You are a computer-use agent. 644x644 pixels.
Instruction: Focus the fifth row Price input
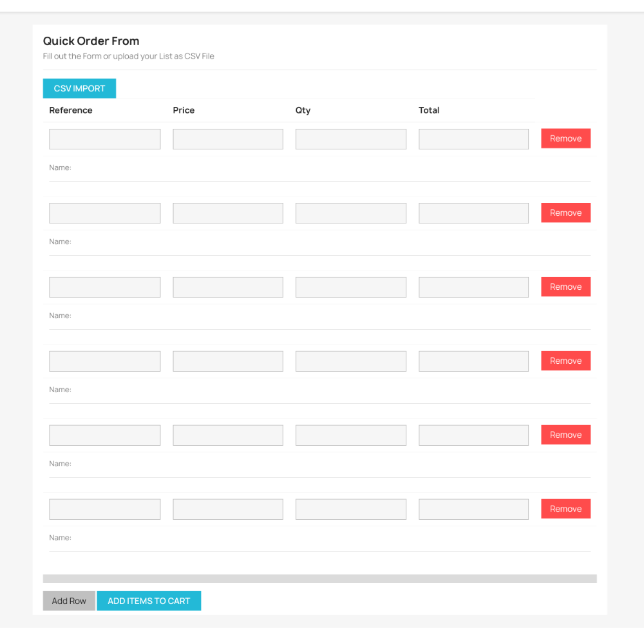point(228,435)
